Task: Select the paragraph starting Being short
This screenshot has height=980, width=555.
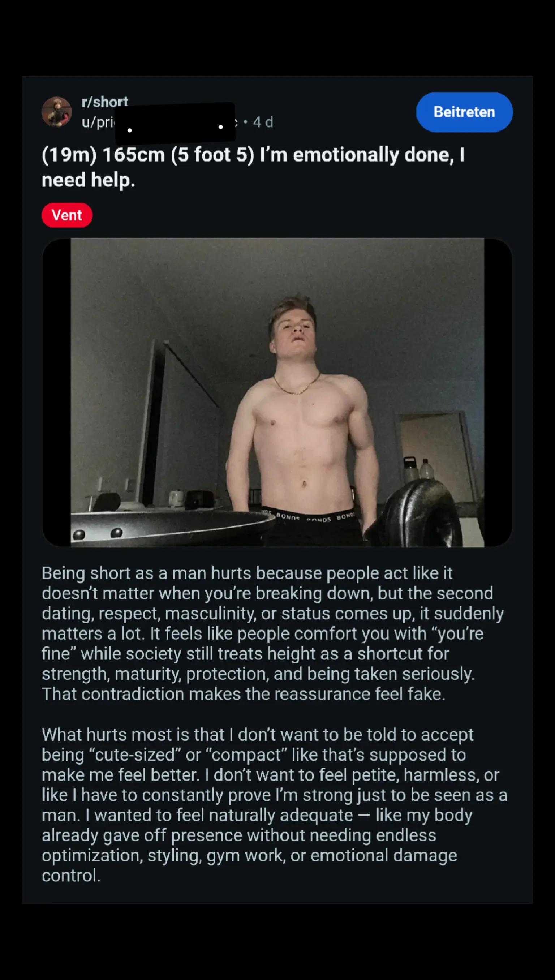Action: [x=272, y=633]
